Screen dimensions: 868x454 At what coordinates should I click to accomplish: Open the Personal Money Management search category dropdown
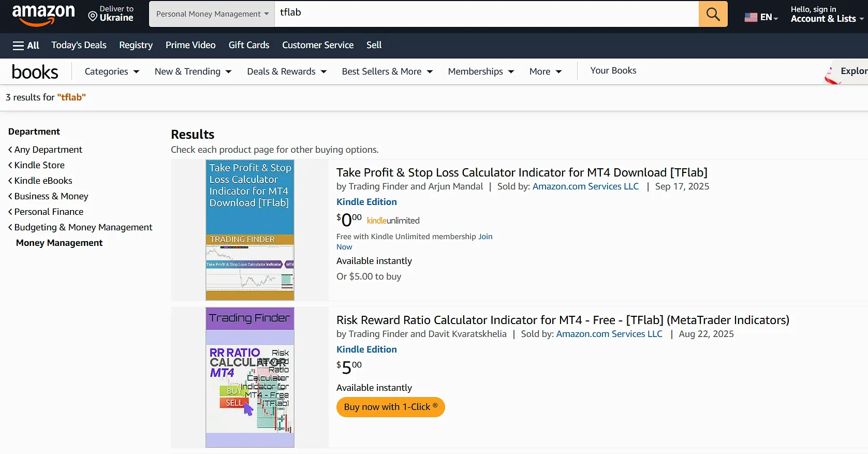point(212,14)
